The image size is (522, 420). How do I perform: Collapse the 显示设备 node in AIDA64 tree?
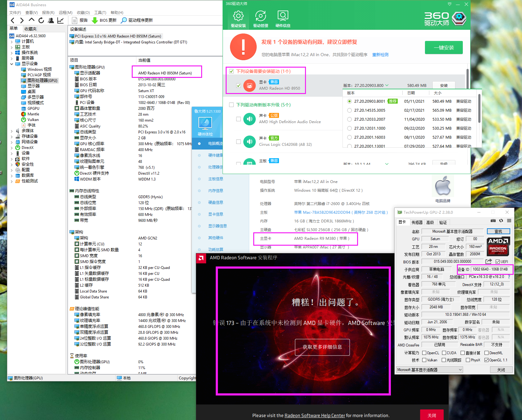(x=12, y=64)
